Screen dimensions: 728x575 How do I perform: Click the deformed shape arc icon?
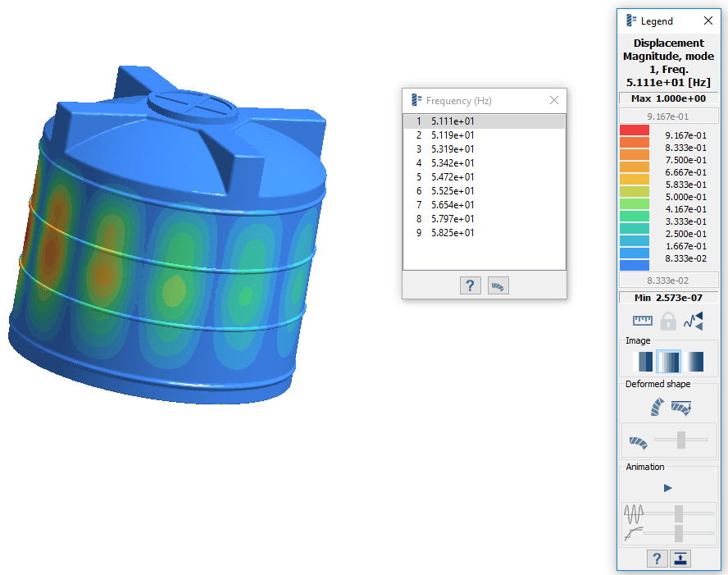tap(656, 406)
